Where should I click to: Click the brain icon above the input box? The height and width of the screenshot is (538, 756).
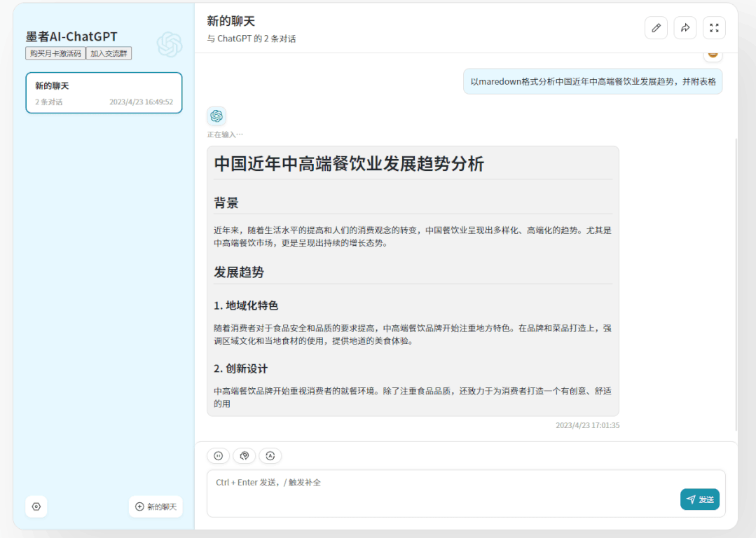(245, 456)
